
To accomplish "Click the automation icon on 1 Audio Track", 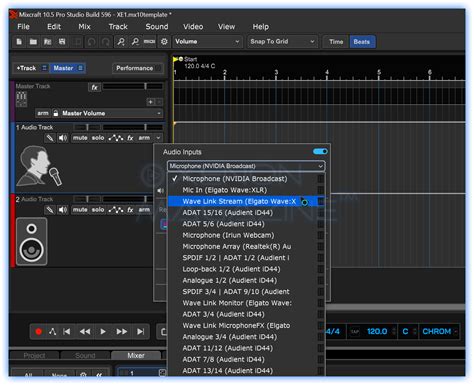I will (116, 138).
